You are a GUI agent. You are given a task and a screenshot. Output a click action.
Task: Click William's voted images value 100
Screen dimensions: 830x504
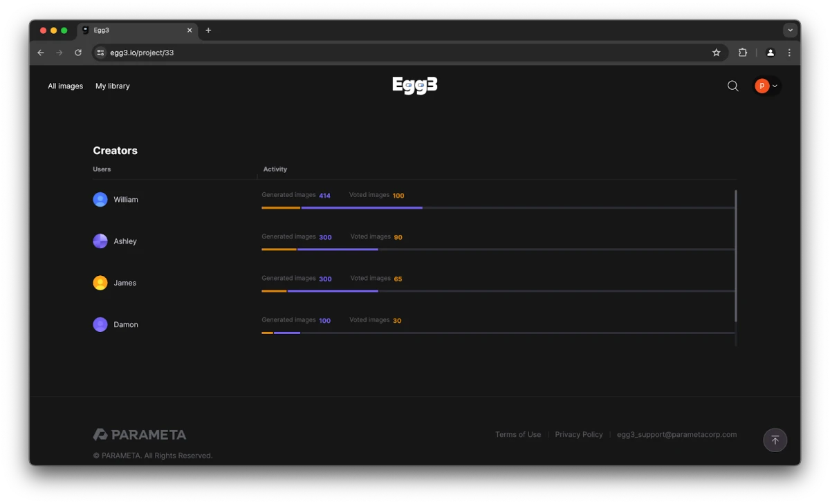coord(398,196)
